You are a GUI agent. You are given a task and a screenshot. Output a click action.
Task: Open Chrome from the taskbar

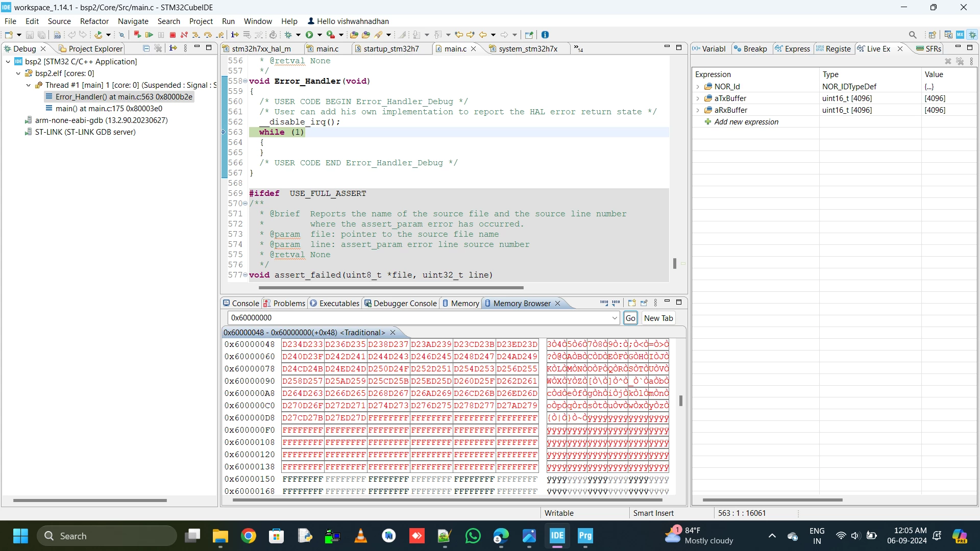(249, 536)
